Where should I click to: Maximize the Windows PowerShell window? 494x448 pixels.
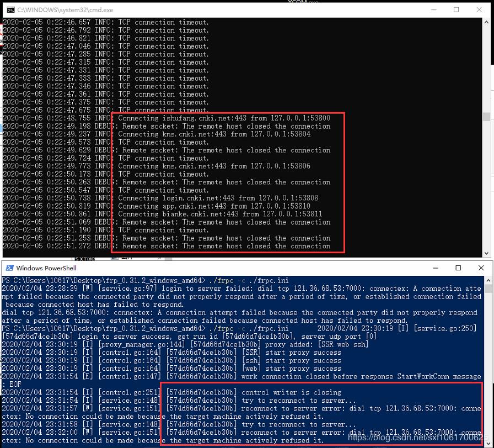tap(458, 268)
